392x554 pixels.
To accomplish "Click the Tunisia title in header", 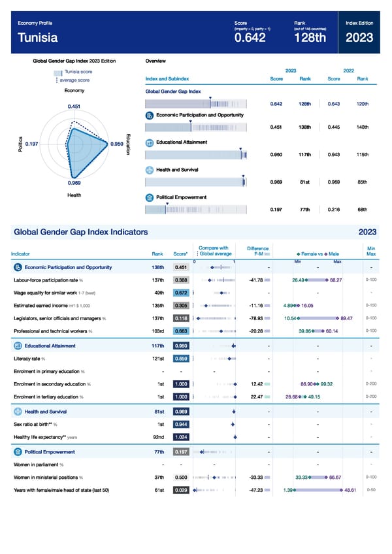I will (x=37, y=37).
